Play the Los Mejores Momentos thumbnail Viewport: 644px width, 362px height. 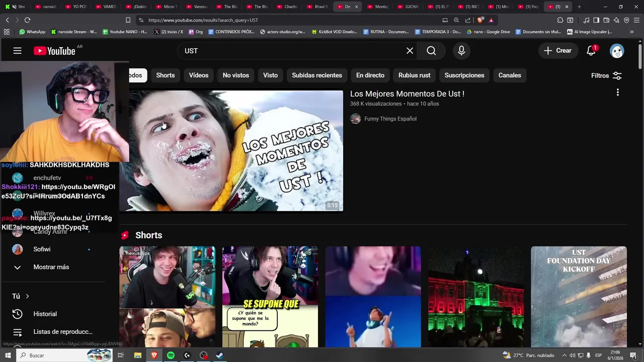pyautogui.click(x=231, y=151)
